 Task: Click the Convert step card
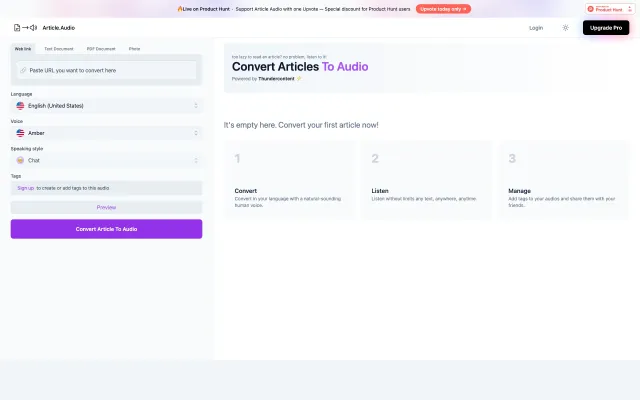(289, 180)
